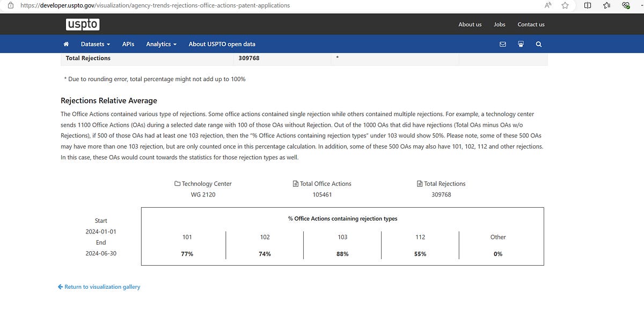Toggle Browser essentials panel
The width and height of the screenshot is (644, 322).
pos(625,5)
